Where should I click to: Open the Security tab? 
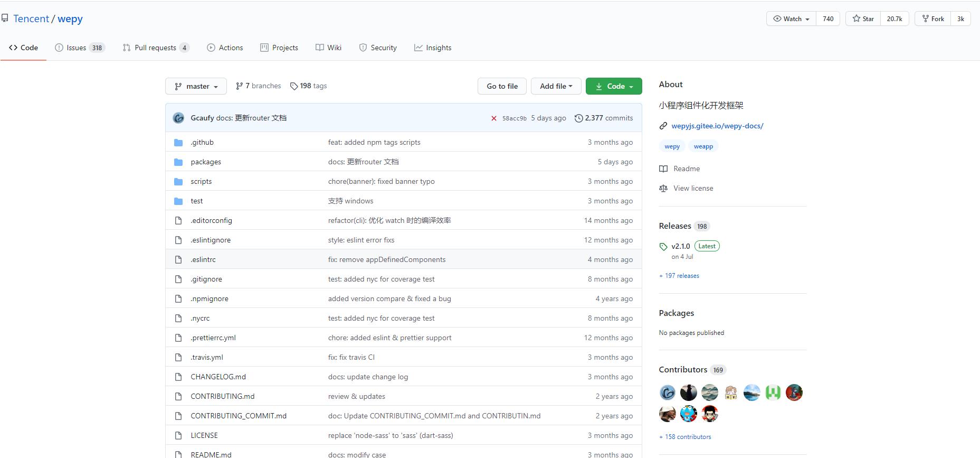pyautogui.click(x=378, y=48)
